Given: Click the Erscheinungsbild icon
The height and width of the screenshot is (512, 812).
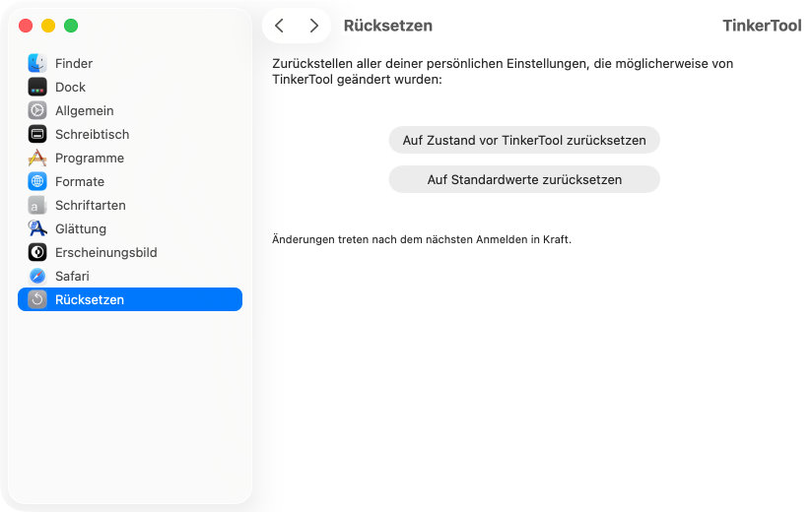Looking at the screenshot, I should point(37,252).
